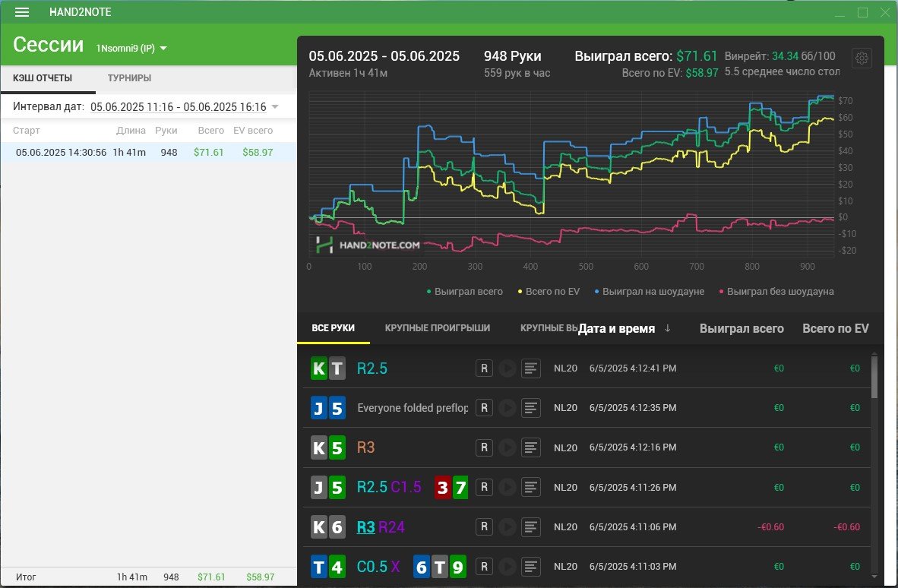Click 'Активен 1ч 41м' text
This screenshot has width=898, height=588.
point(348,73)
